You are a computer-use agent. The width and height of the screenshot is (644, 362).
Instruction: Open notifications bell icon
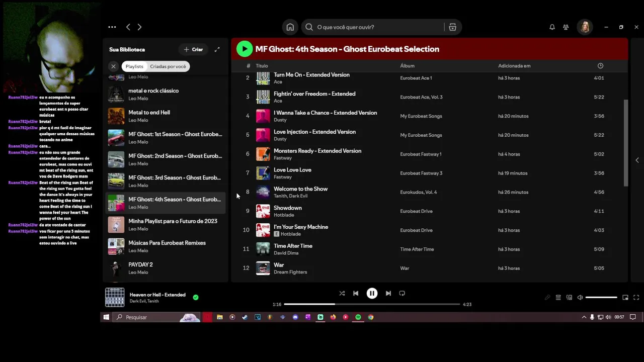(552, 27)
